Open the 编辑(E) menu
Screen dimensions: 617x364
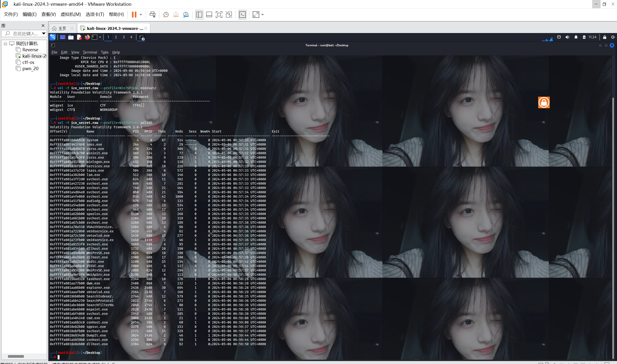[x=29, y=14]
